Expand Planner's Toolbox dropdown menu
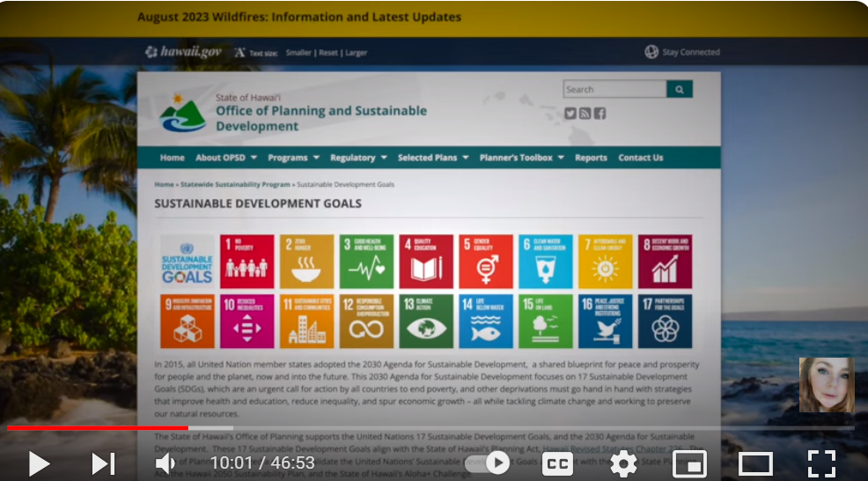This screenshot has width=868, height=481. point(521,158)
